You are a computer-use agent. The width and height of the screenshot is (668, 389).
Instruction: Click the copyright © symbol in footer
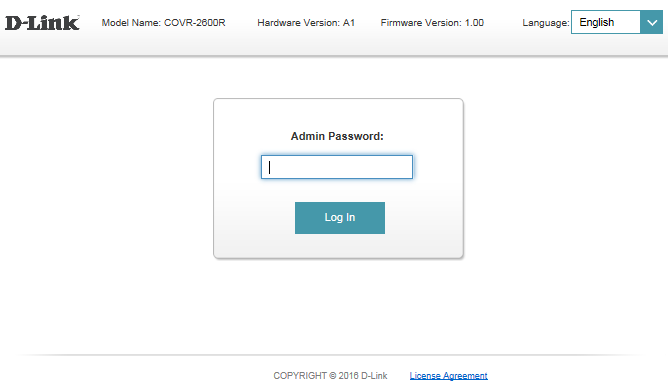[333, 376]
